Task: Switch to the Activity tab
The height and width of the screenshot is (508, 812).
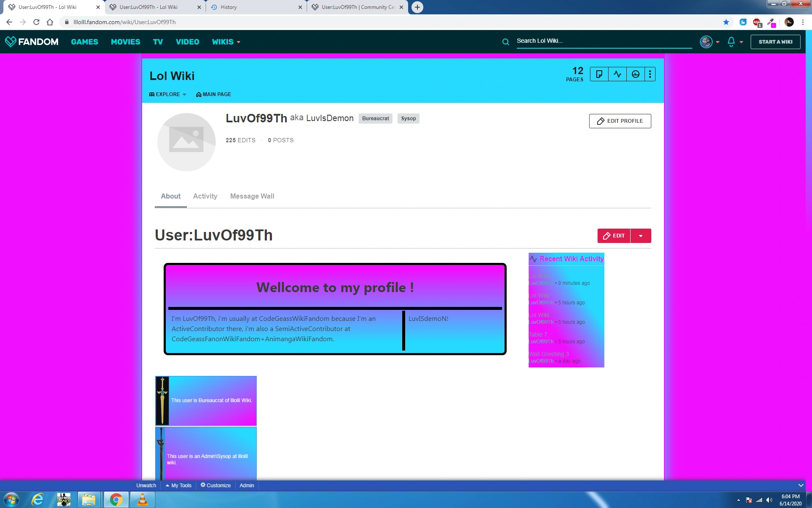Action: (205, 196)
